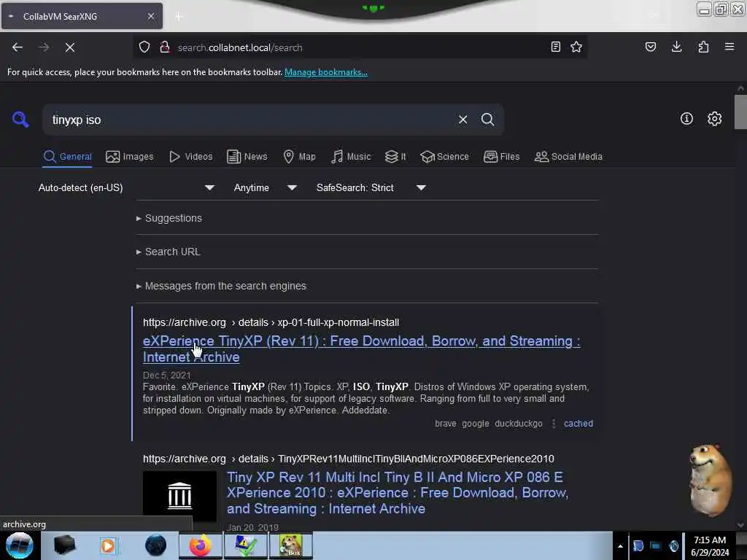This screenshot has height=560, width=747.
Task: Switch to Music category
Action: click(351, 157)
